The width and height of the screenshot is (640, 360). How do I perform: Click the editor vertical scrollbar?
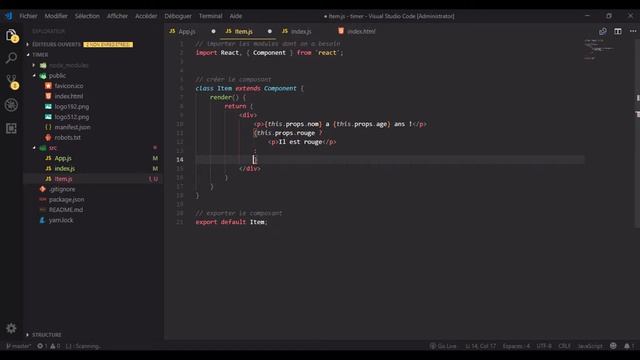click(637, 133)
